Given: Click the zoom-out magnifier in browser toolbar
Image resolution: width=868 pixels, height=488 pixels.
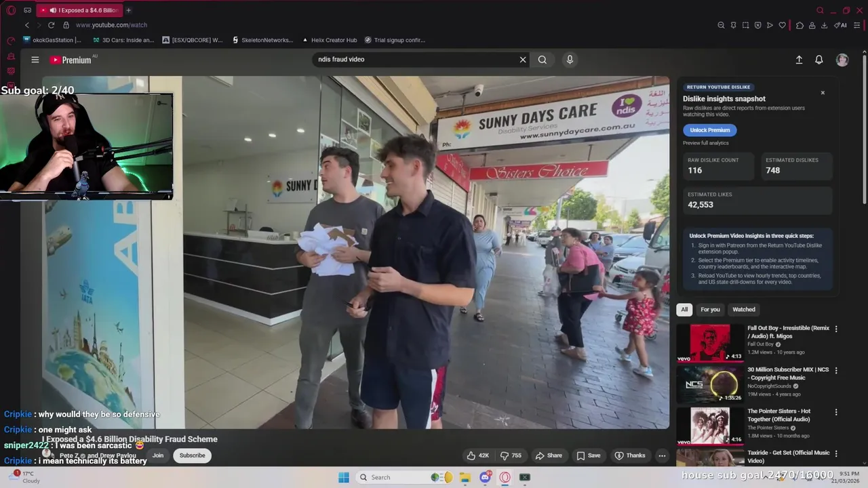Looking at the screenshot, I should pyautogui.click(x=721, y=25).
